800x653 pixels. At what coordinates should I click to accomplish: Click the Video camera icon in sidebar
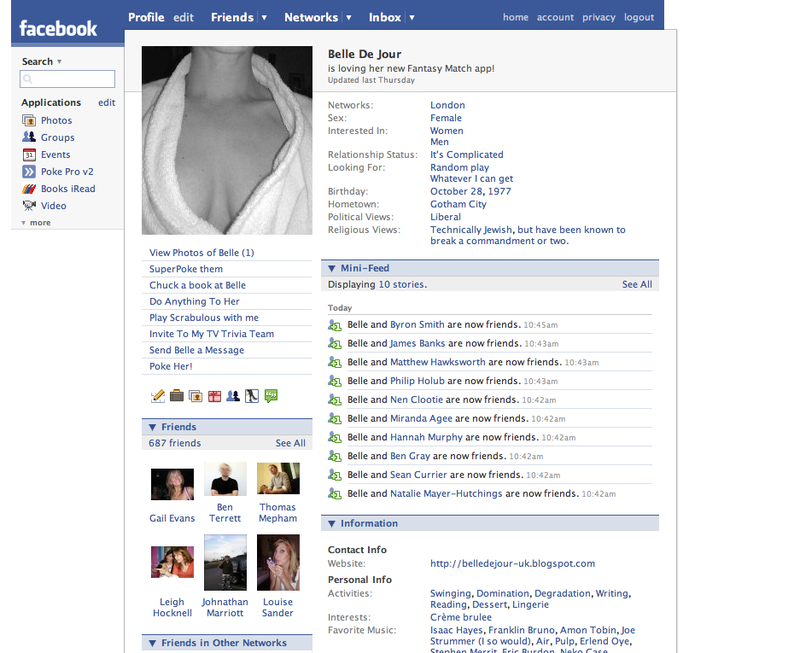(x=30, y=206)
